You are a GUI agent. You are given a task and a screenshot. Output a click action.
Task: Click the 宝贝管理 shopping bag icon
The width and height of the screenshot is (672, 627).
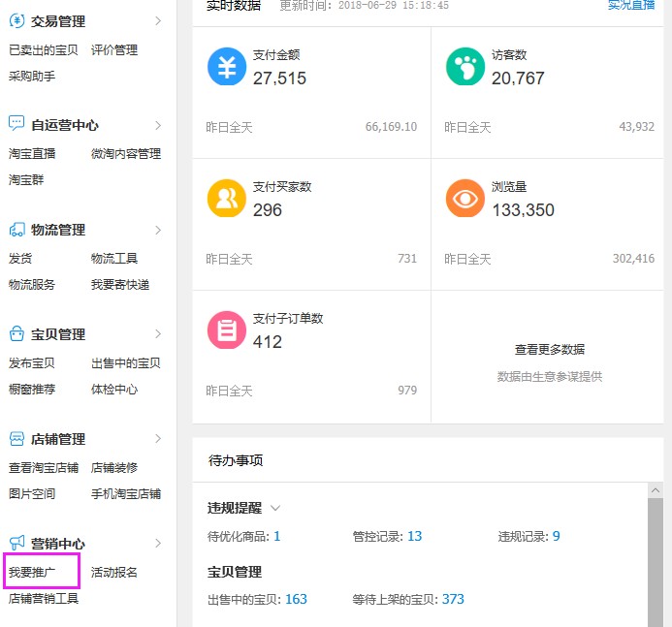(x=16, y=333)
